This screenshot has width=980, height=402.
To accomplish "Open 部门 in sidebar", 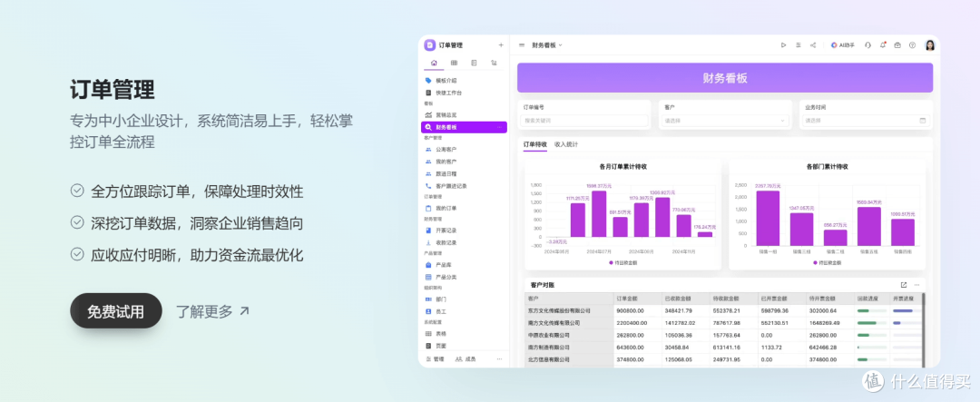I will pos(464,299).
